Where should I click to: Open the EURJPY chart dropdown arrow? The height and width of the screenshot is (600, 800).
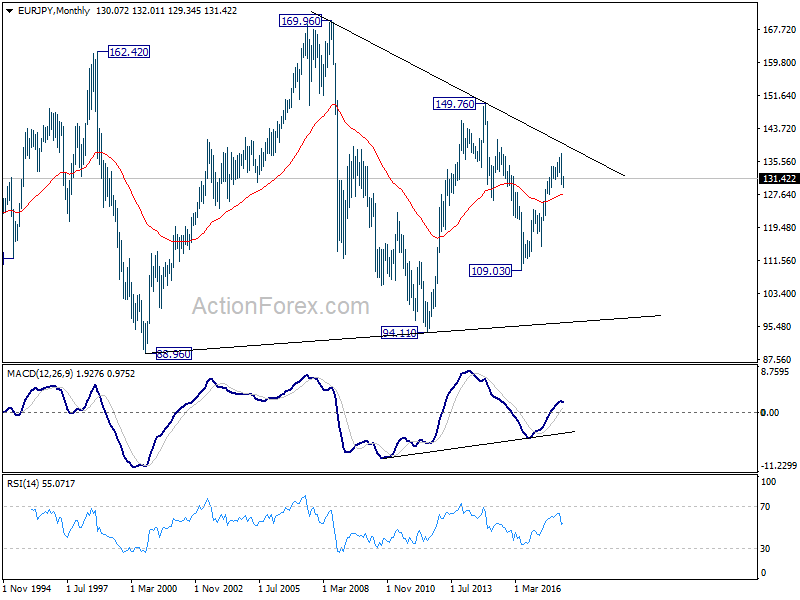10,11
